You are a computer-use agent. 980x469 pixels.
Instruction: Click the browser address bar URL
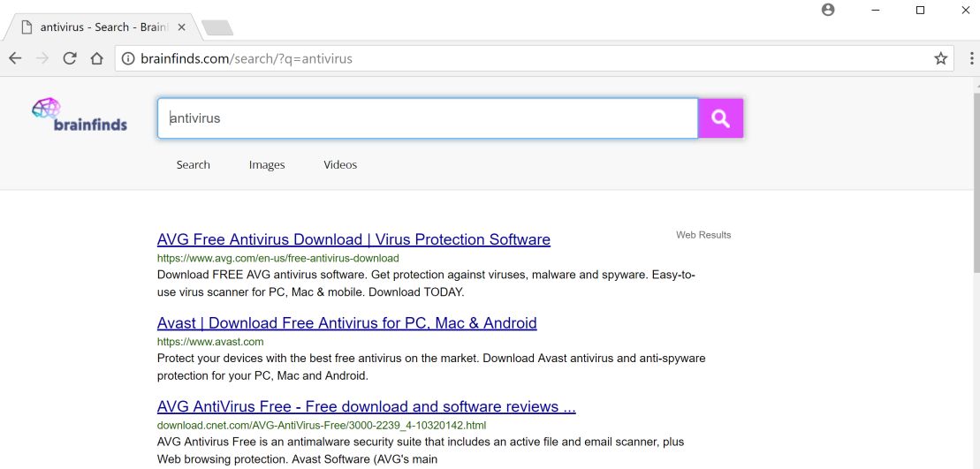[247, 59]
